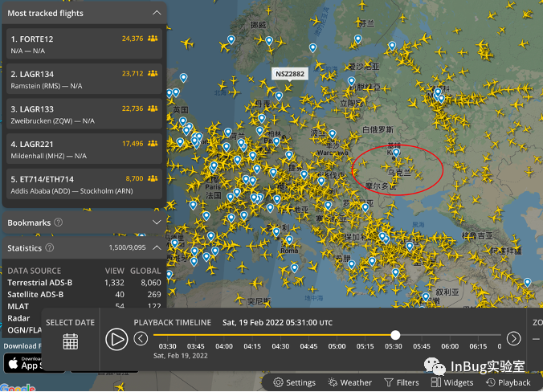The image size is (543, 392).
Task: Open the Widgets panel
Action: 452,382
